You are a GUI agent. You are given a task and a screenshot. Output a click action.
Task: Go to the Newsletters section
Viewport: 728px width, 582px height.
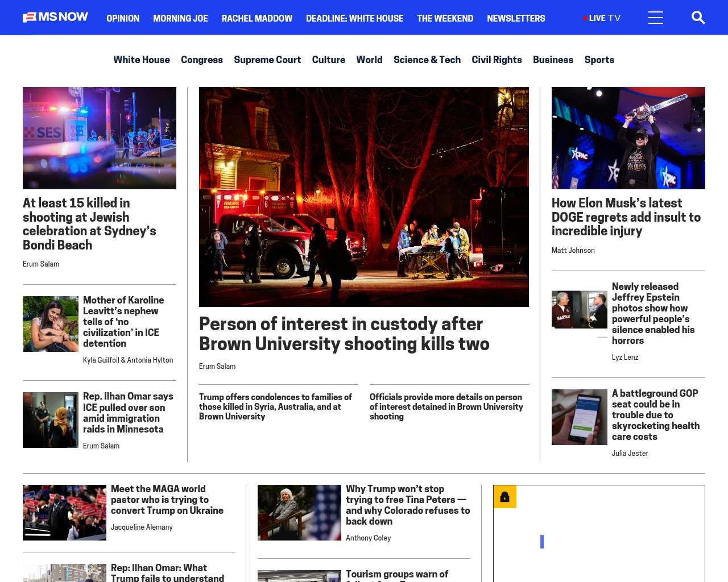click(515, 18)
